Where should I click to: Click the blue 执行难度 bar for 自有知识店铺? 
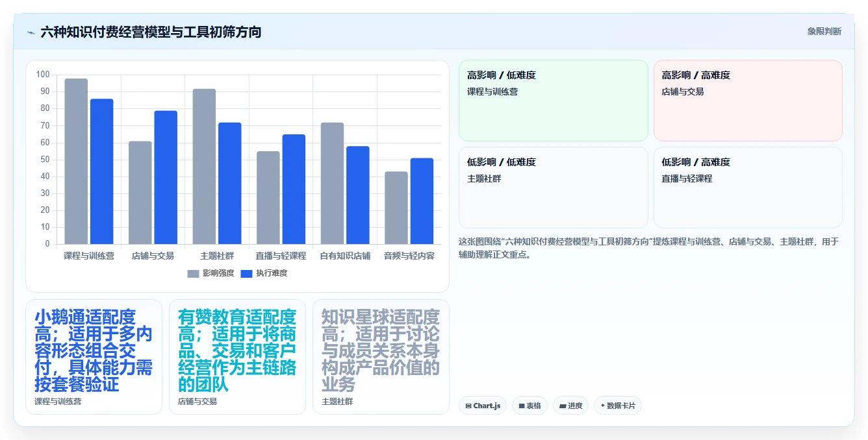coord(357,195)
